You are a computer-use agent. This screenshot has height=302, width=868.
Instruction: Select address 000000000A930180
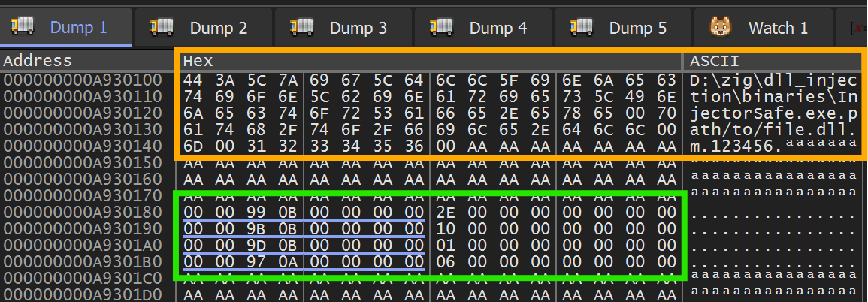[83, 212]
